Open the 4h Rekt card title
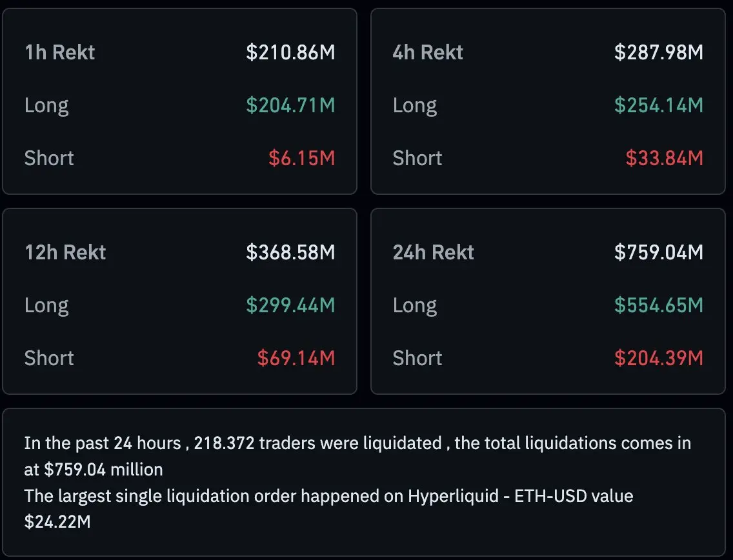The height and width of the screenshot is (560, 733). click(428, 52)
